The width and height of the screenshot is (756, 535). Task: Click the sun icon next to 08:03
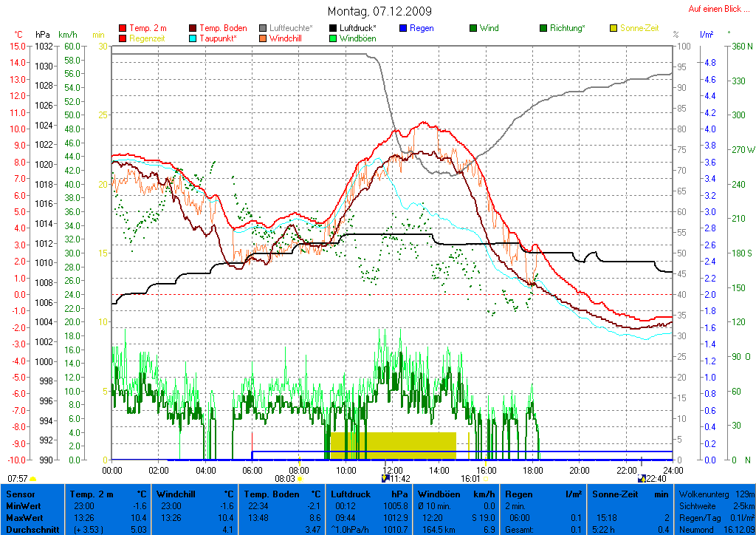point(300,479)
